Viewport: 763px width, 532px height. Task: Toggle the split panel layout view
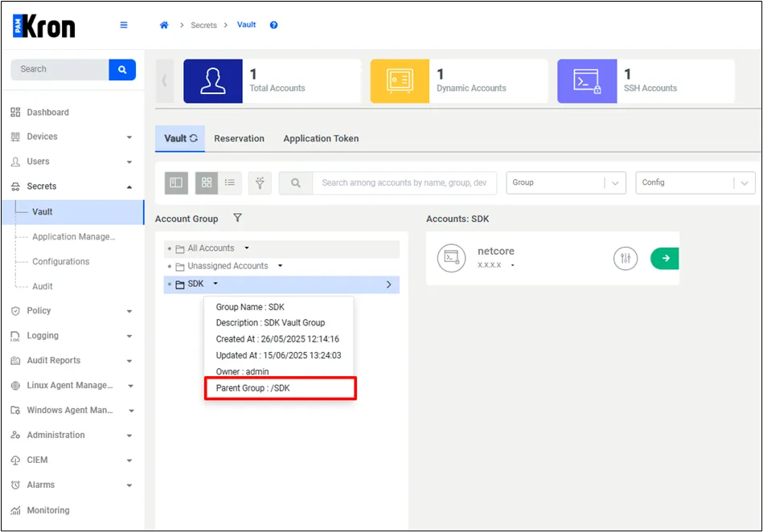pos(176,183)
